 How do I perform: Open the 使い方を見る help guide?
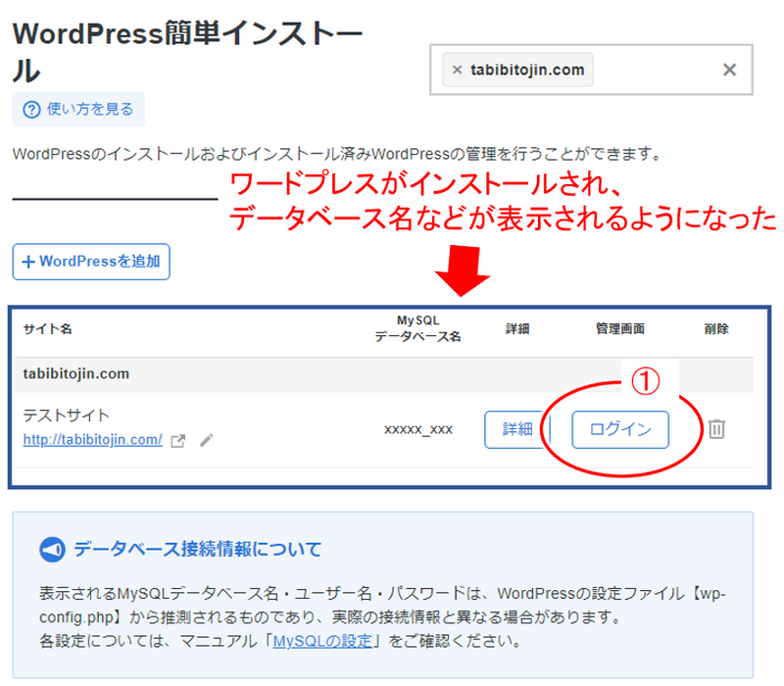point(79,109)
